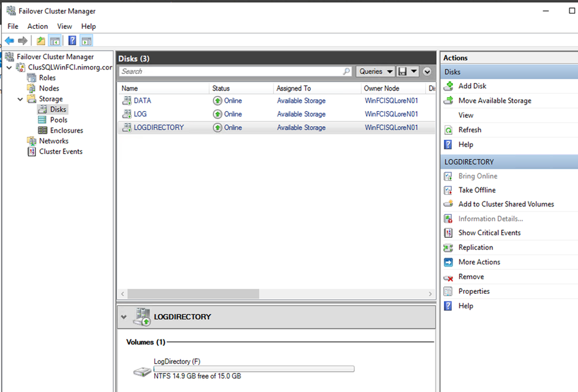
Task: Click the back arrow in toolbar
Action: 10,40
